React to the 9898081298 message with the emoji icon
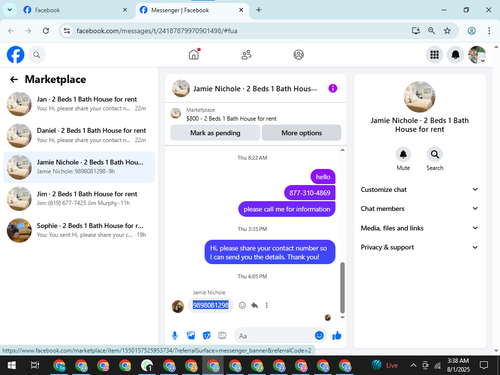Image resolution: width=500 pixels, height=375 pixels. click(x=242, y=305)
